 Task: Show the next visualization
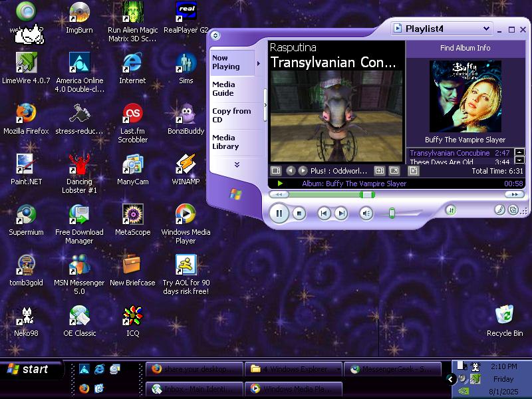(303, 171)
